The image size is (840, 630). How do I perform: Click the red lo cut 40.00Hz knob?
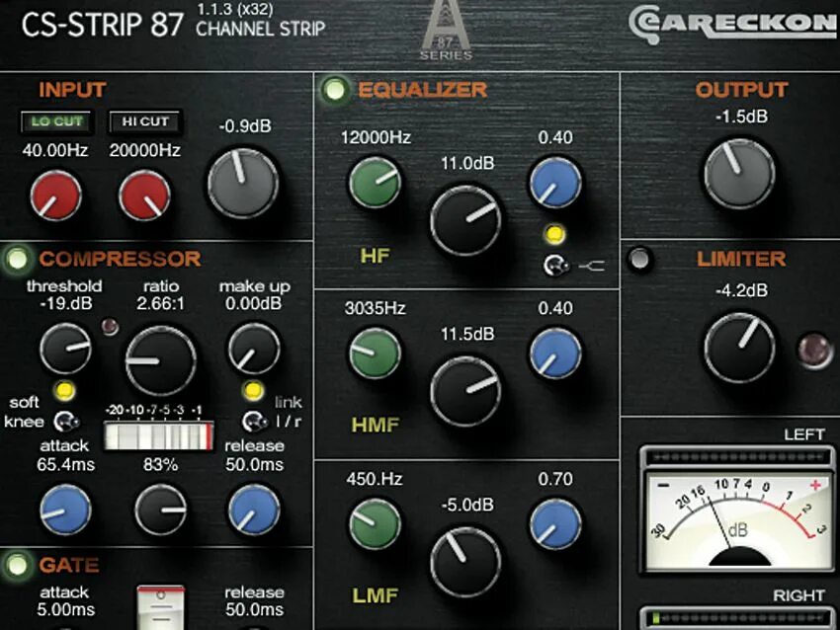pos(55,196)
